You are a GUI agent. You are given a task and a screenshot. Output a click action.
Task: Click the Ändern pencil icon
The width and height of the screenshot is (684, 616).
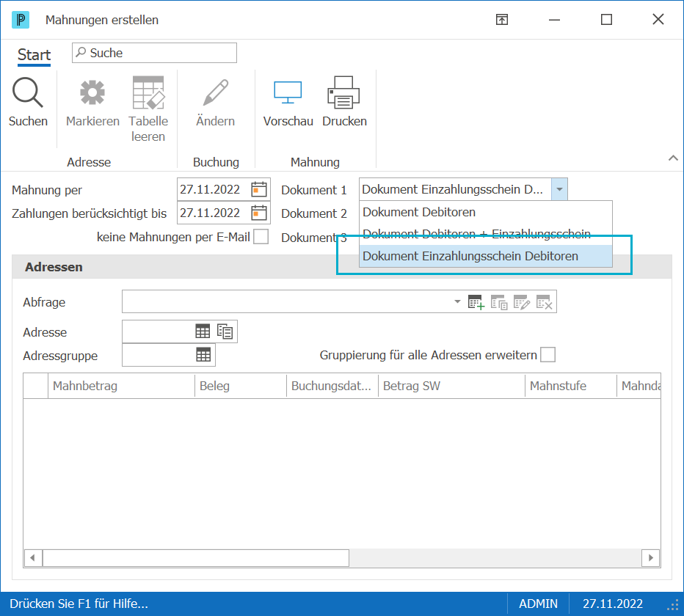pyautogui.click(x=216, y=92)
